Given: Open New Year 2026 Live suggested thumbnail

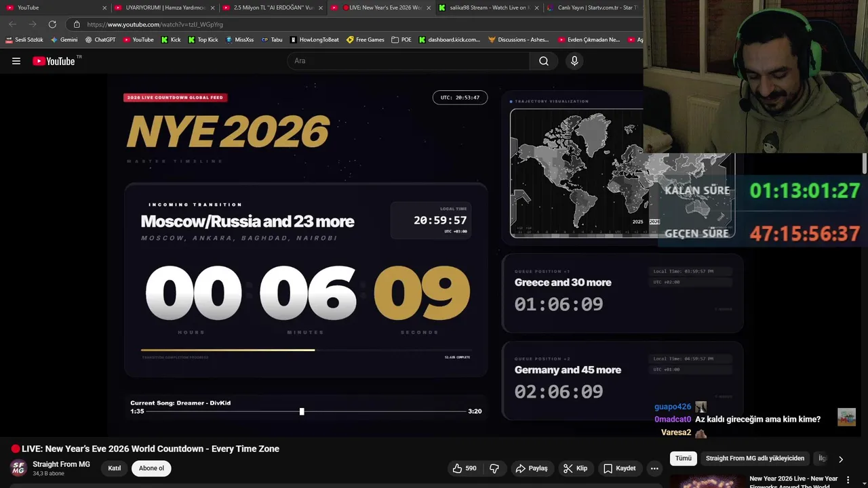Looking at the screenshot, I should pyautogui.click(x=708, y=481).
